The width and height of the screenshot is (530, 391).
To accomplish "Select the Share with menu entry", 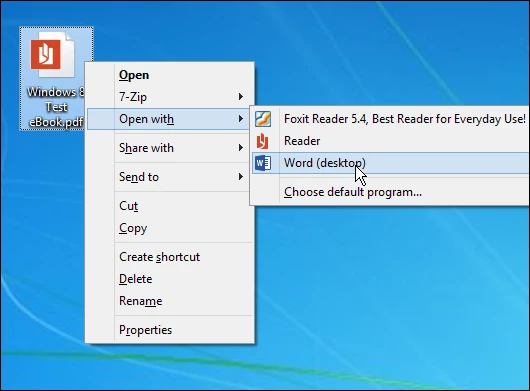I will (169, 148).
